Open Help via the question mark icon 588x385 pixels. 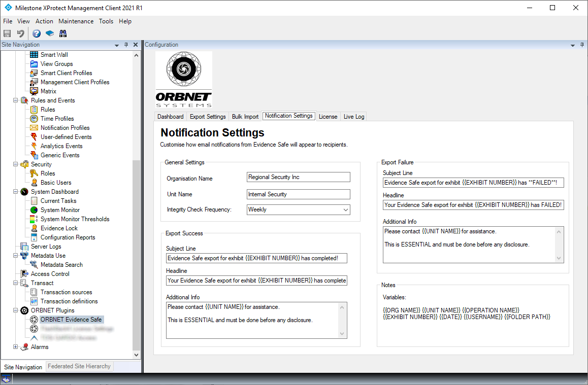37,33
